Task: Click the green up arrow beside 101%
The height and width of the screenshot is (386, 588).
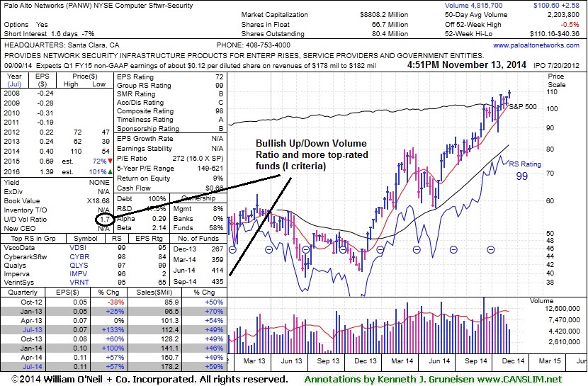Action: tap(111, 172)
